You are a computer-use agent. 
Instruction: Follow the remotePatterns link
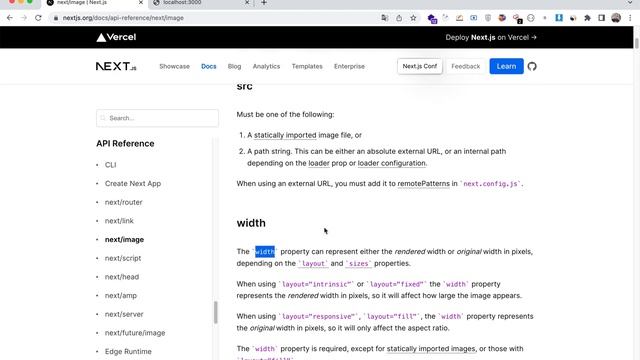pos(423,184)
